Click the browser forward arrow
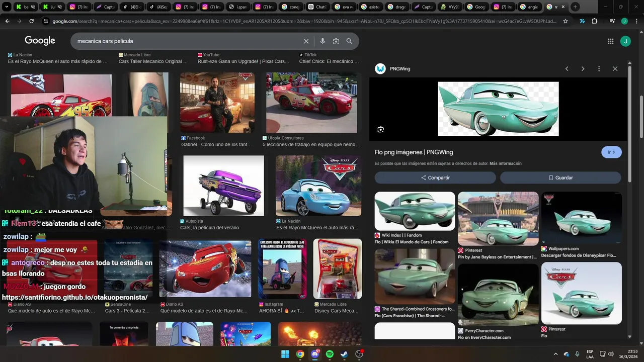The height and width of the screenshot is (362, 644). point(19,21)
